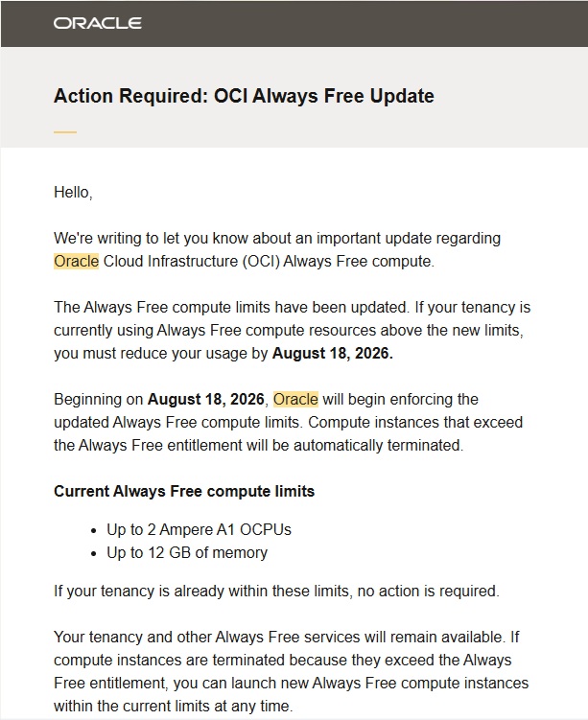
Task: Click the "no action is required" sentence
Action: coord(276,591)
